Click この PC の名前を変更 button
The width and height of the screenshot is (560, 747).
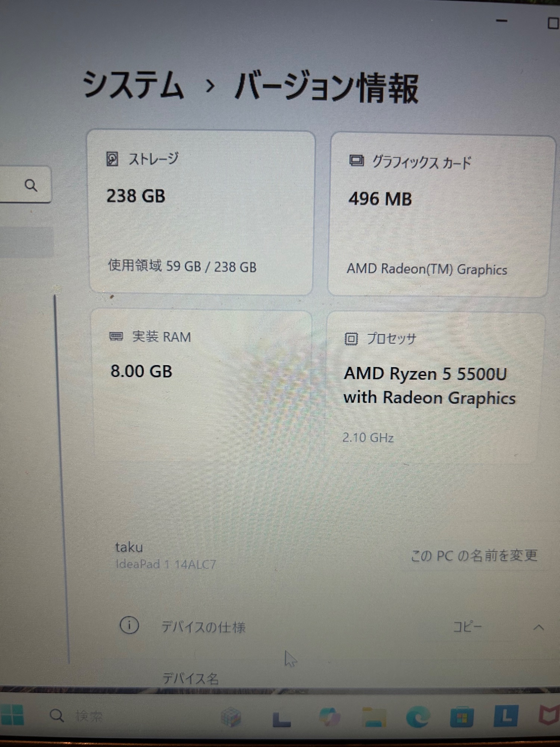tap(474, 555)
